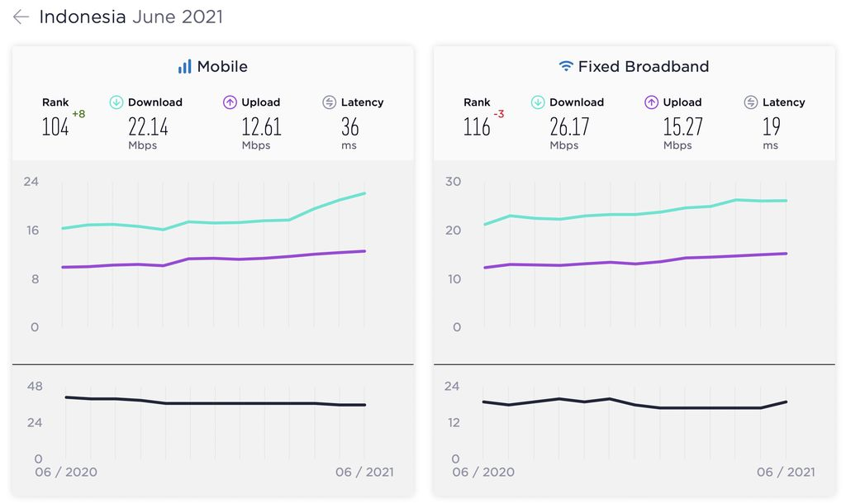Click the purple Fixed Broadband upload line endpoint
The image size is (846, 504).
point(786,254)
